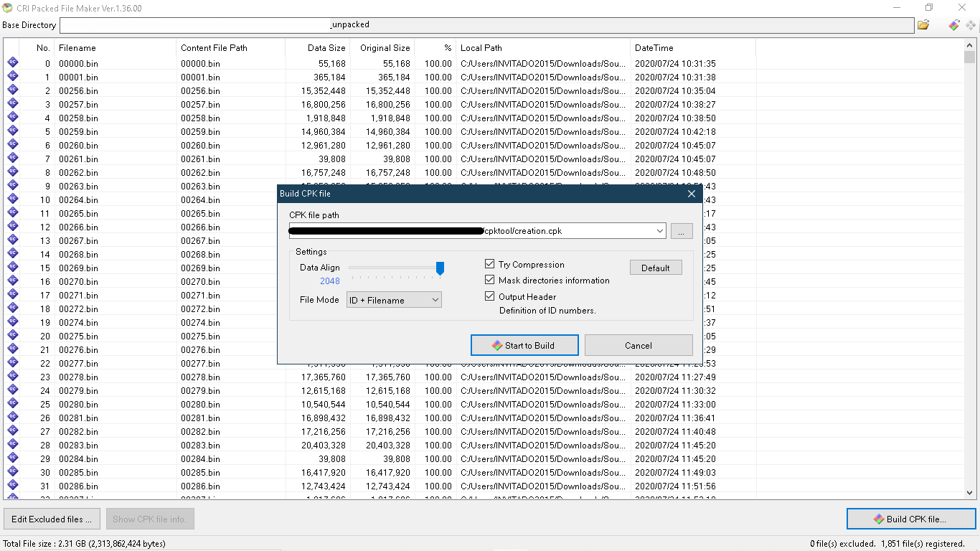Minimize the CRI Packed File Maker window
The width and height of the screenshot is (980, 551).
pyautogui.click(x=897, y=8)
